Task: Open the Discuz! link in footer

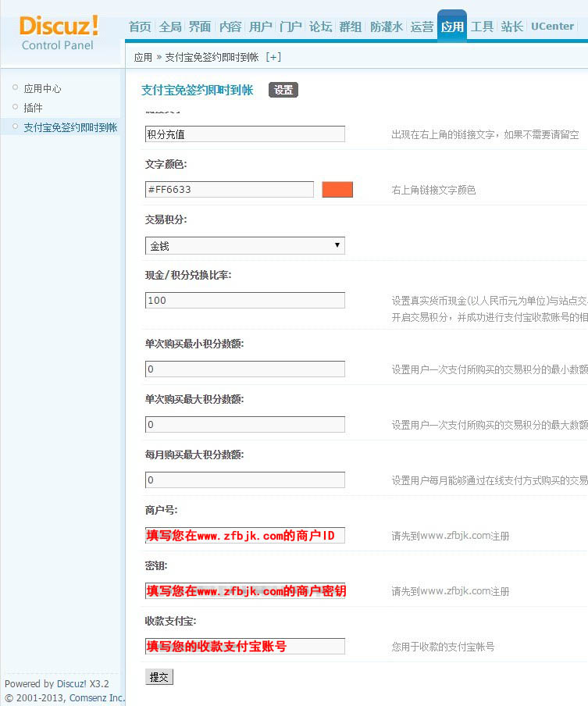Action: 72,683
